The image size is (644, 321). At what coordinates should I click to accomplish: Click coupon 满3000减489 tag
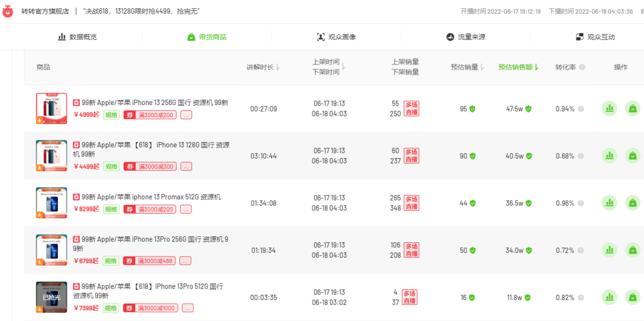click(x=150, y=261)
